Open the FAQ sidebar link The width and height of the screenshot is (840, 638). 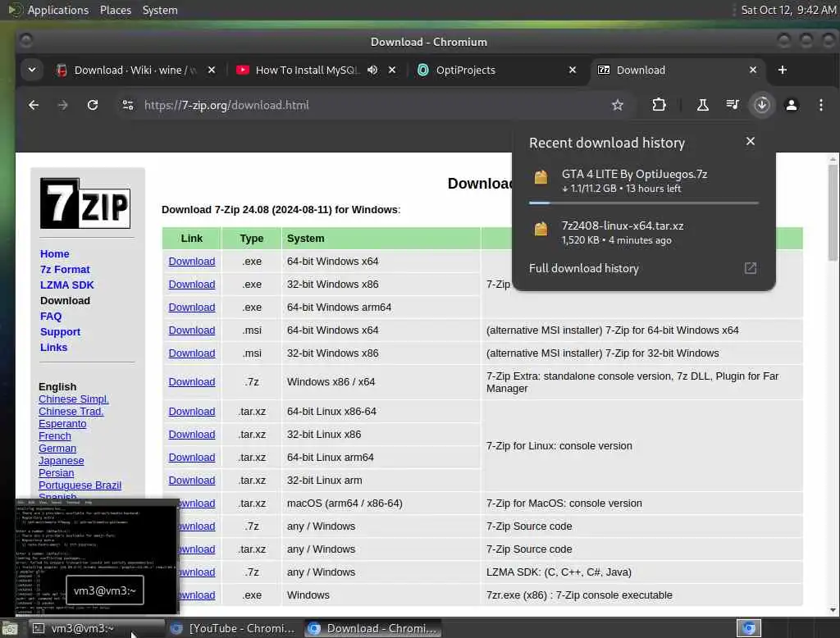(x=51, y=316)
